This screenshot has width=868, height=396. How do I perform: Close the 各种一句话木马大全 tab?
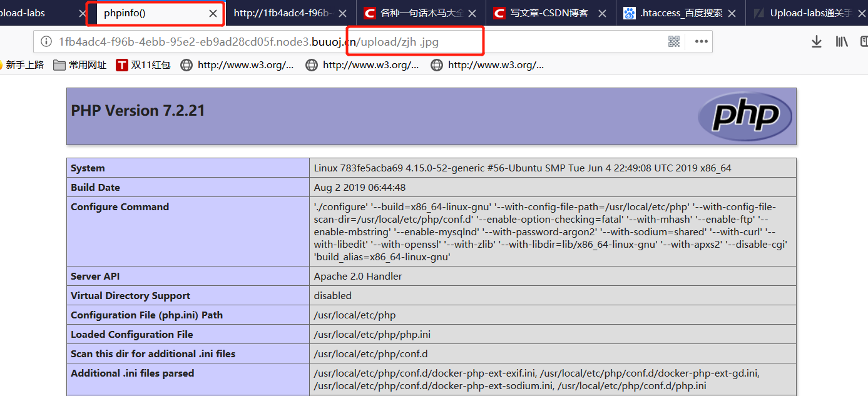click(x=472, y=13)
